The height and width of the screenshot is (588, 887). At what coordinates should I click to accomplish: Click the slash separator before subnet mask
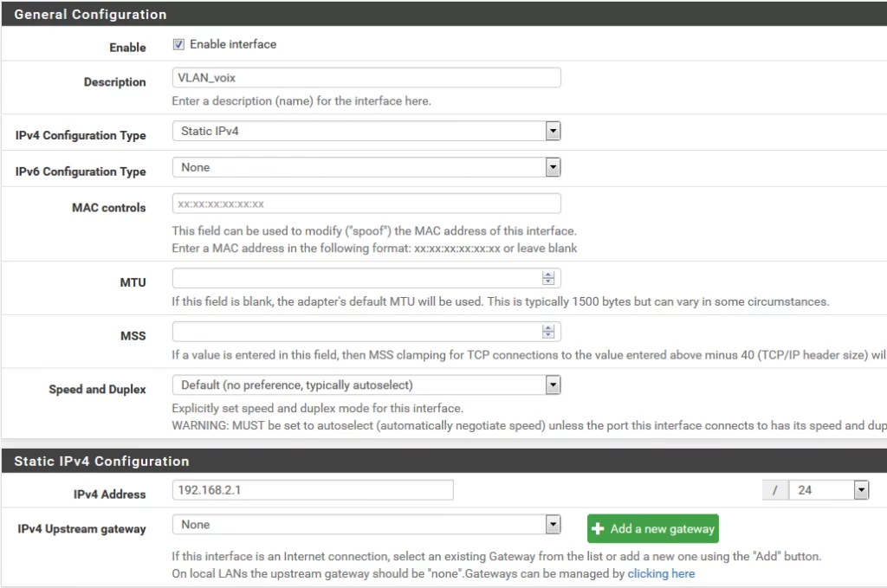pyautogui.click(x=775, y=490)
